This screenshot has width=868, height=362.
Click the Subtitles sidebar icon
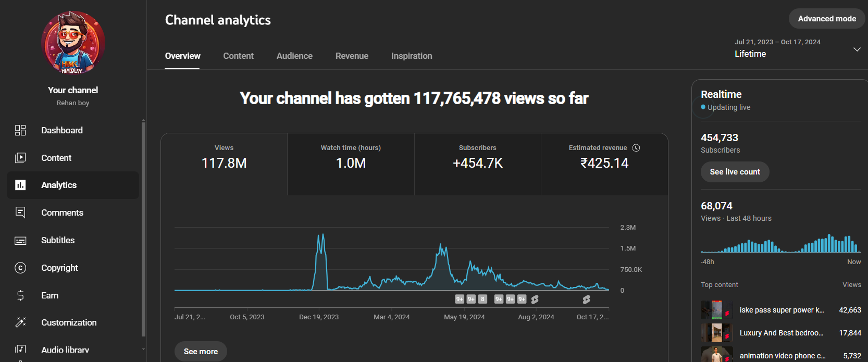pyautogui.click(x=20, y=240)
